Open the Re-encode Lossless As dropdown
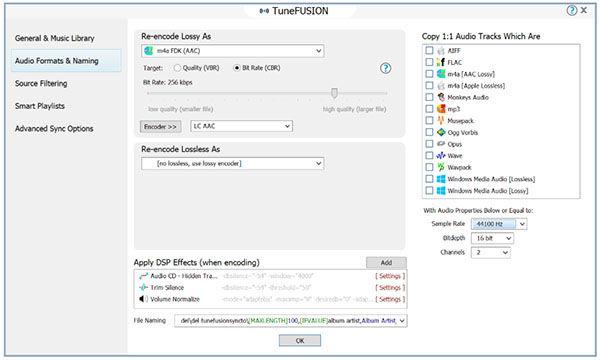Image resolution: width=600 pixels, height=360 pixels. point(233,163)
